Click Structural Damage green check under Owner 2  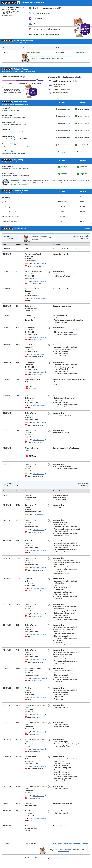coord(76,116)
